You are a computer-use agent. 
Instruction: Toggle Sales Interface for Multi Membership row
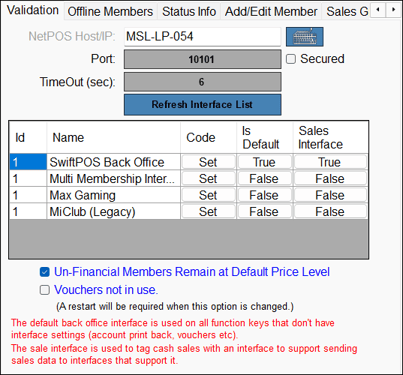(x=330, y=179)
